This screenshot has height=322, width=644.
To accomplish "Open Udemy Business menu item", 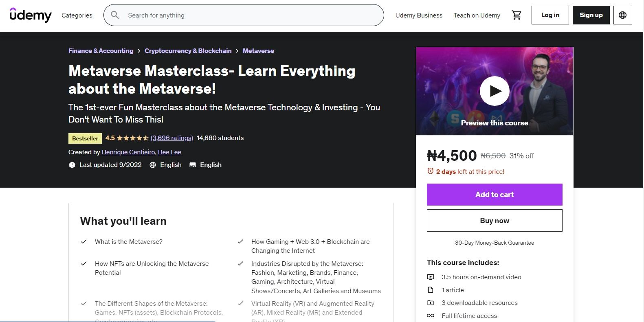I will 418,15.
